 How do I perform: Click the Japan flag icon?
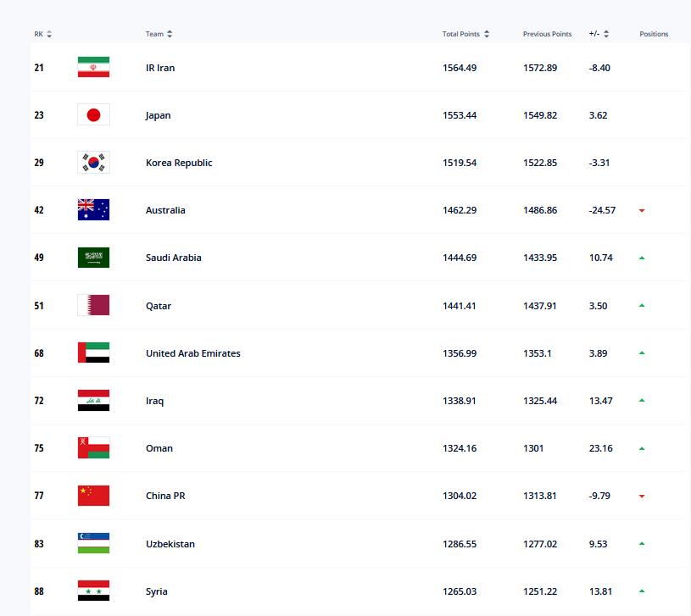click(93, 115)
